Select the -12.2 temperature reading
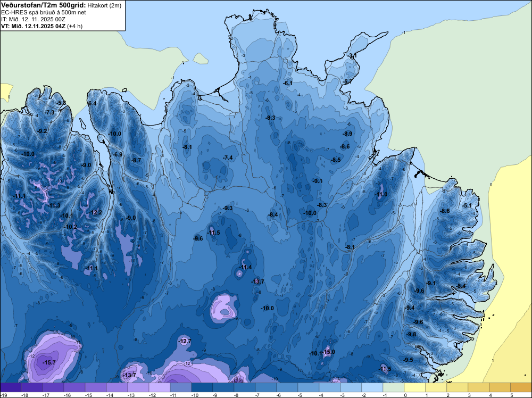 pos(95,213)
